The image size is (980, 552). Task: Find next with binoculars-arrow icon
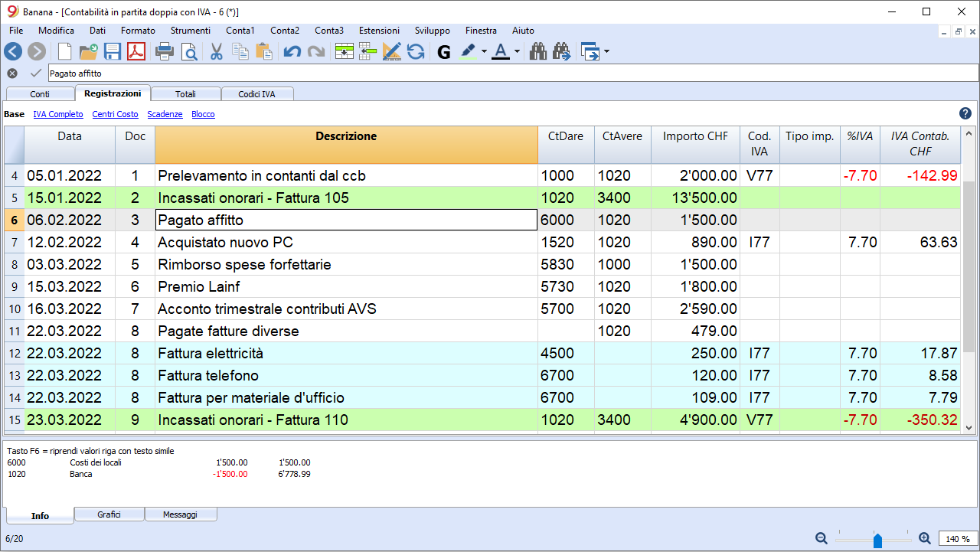[562, 51]
